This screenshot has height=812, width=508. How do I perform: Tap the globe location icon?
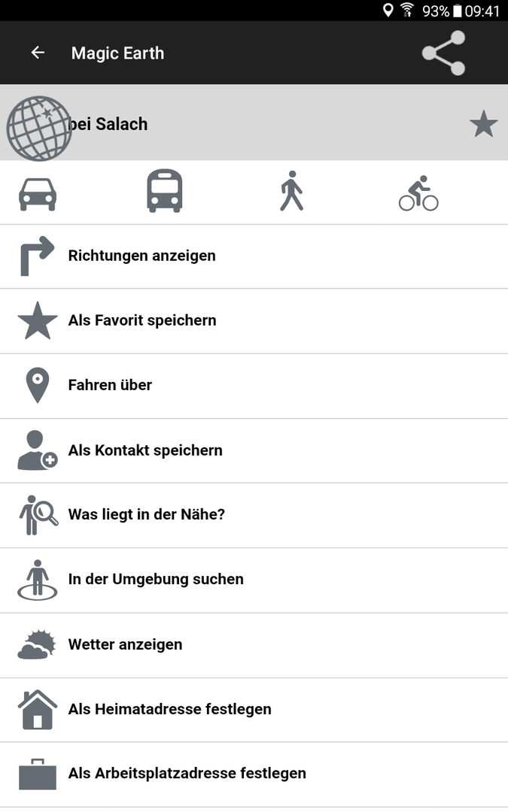tap(39, 128)
